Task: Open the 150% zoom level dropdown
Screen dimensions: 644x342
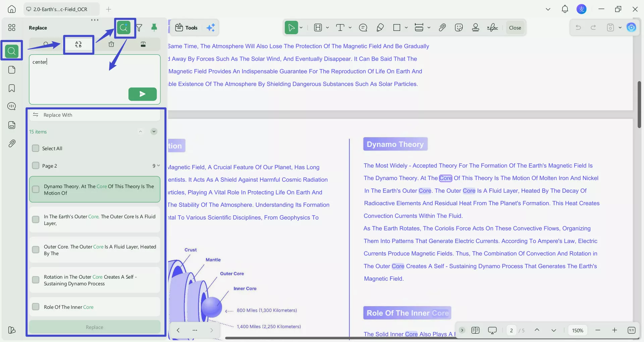Action: [577, 330]
